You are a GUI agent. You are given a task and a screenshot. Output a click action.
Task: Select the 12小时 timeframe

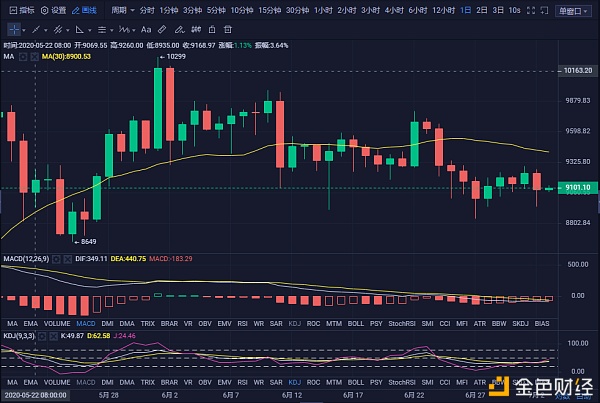click(443, 10)
